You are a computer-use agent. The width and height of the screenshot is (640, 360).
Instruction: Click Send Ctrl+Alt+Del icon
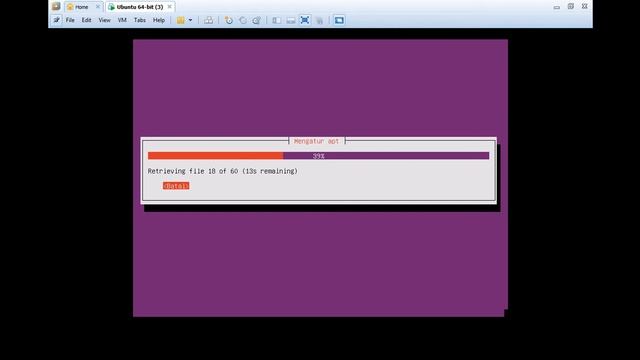(209, 20)
